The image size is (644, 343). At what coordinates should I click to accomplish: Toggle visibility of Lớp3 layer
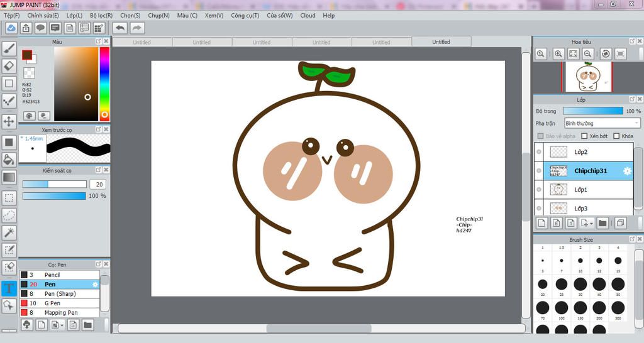(x=539, y=209)
